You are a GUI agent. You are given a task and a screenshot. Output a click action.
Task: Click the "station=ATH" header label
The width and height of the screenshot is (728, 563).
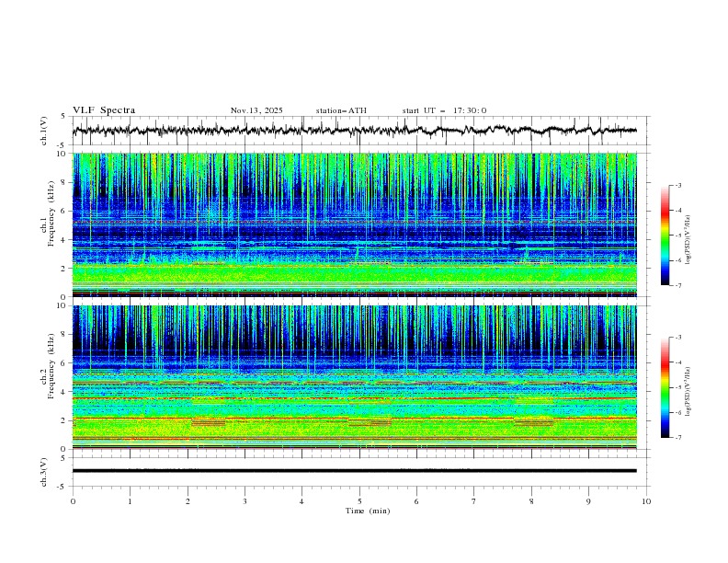(341, 110)
